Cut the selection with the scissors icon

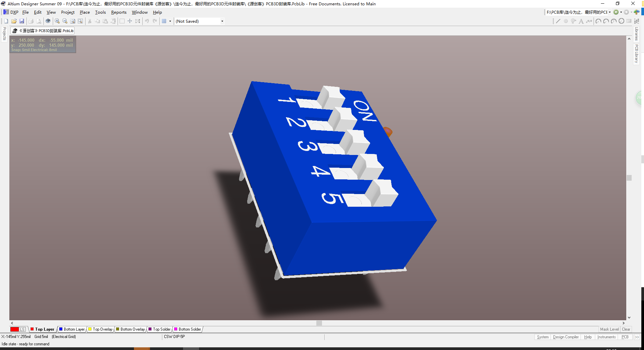pyautogui.click(x=90, y=21)
